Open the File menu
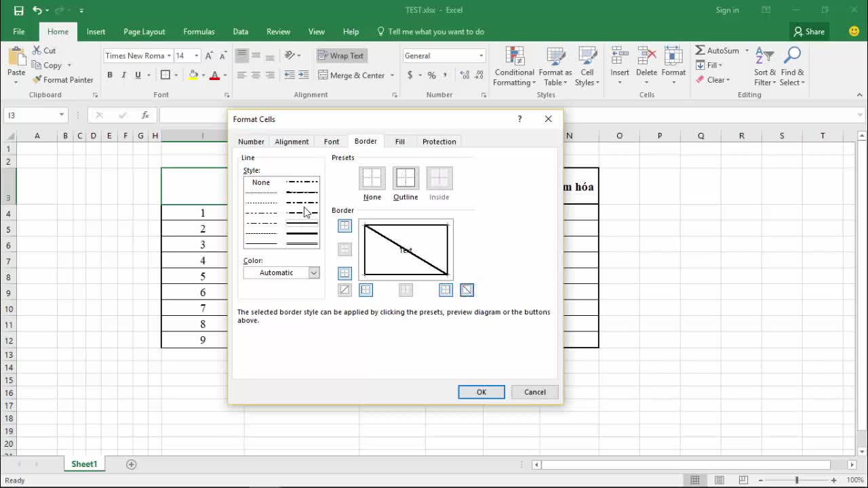 (x=19, y=32)
